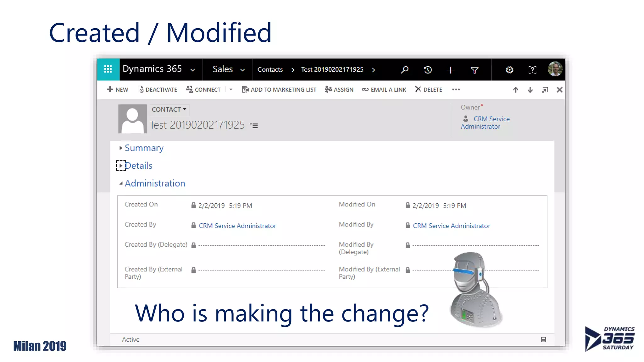Click EMAIL A LINK command

[x=384, y=90]
